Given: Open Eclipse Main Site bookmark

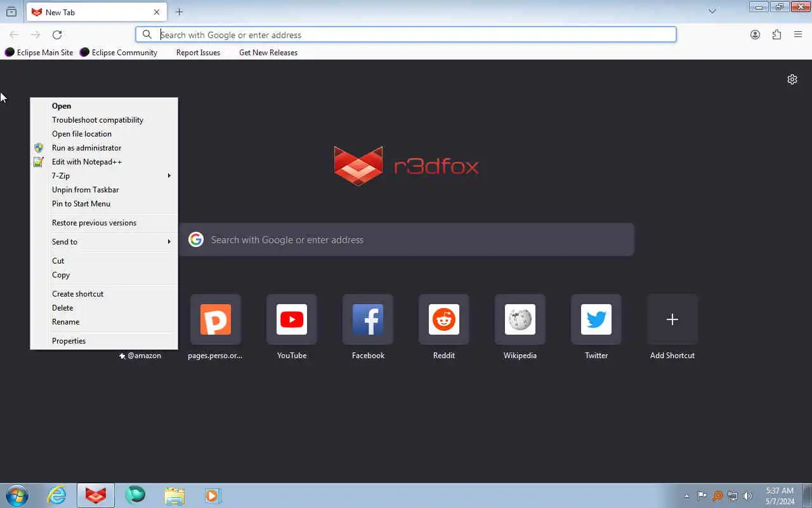Looking at the screenshot, I should (39, 53).
